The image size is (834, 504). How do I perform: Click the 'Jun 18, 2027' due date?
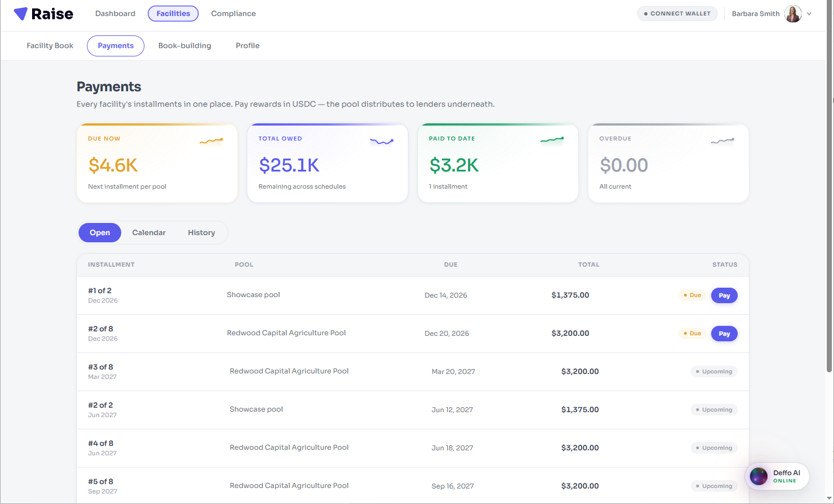tap(452, 448)
